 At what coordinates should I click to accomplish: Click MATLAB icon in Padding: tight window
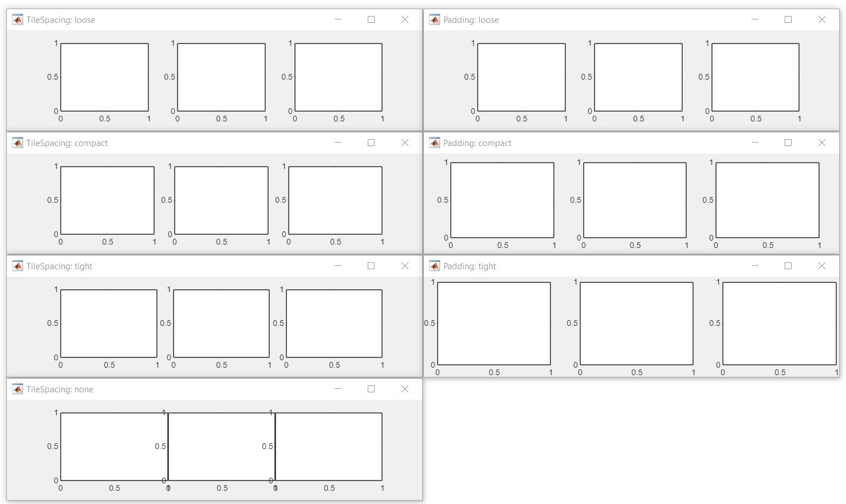(x=435, y=266)
